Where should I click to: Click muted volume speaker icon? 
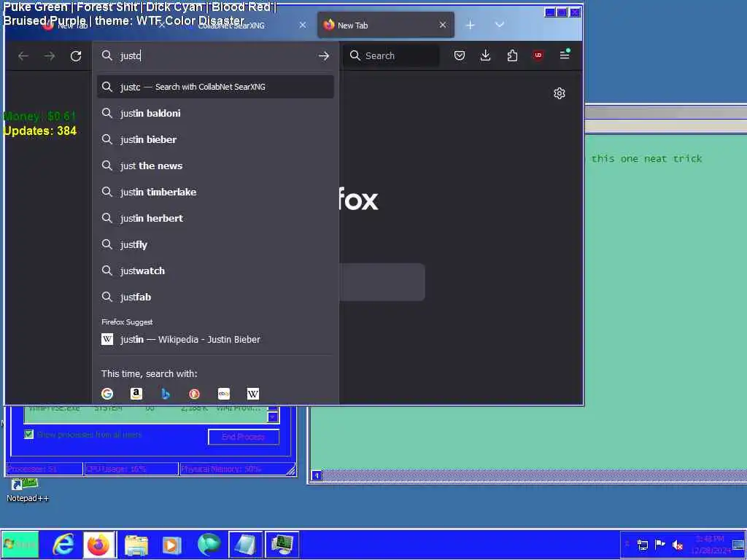[x=677, y=545]
